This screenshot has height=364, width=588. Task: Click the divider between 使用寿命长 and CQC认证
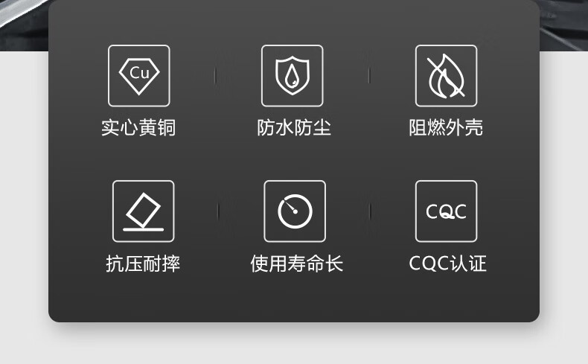(370, 211)
